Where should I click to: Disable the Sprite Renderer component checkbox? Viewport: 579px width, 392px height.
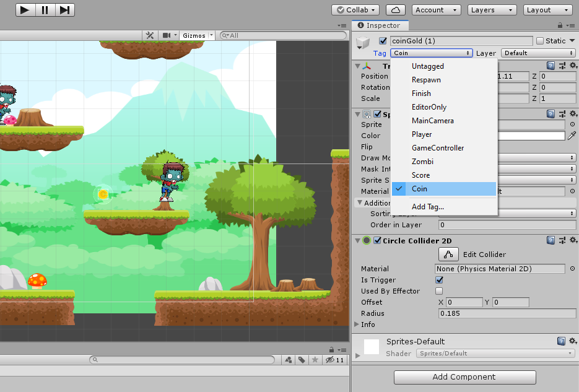pyautogui.click(x=377, y=114)
